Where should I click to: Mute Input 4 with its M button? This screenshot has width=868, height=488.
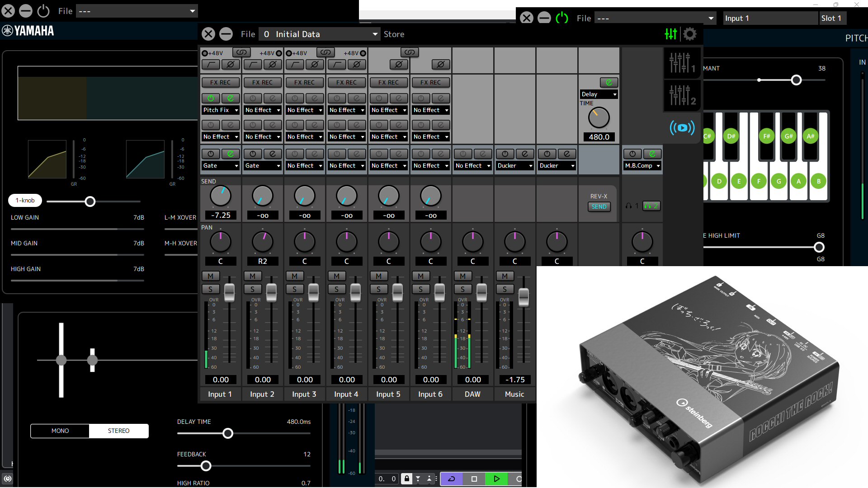[336, 276]
